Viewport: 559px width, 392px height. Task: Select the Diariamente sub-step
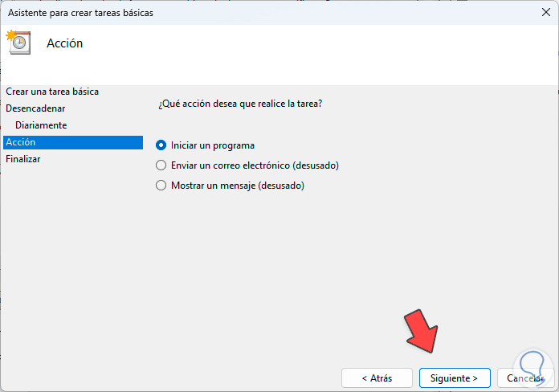(x=41, y=125)
